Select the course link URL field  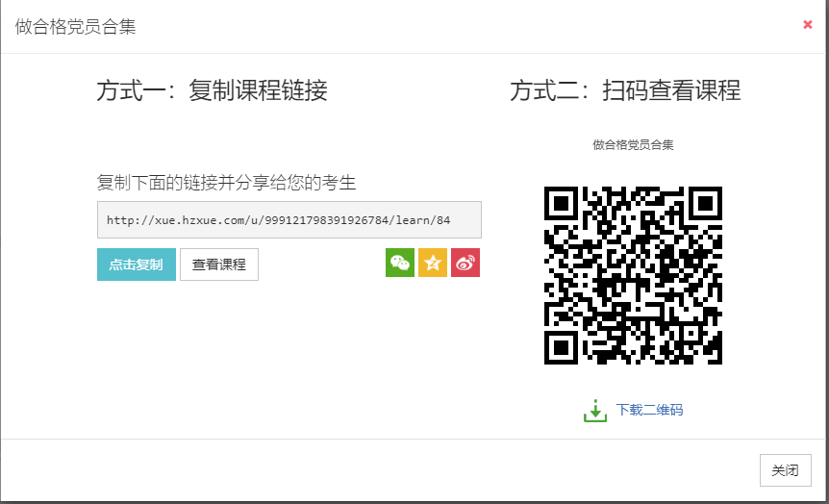289,219
